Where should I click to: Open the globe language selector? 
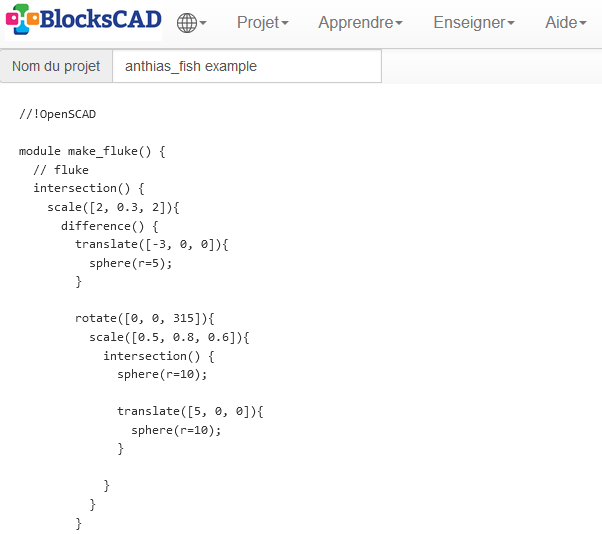191,23
